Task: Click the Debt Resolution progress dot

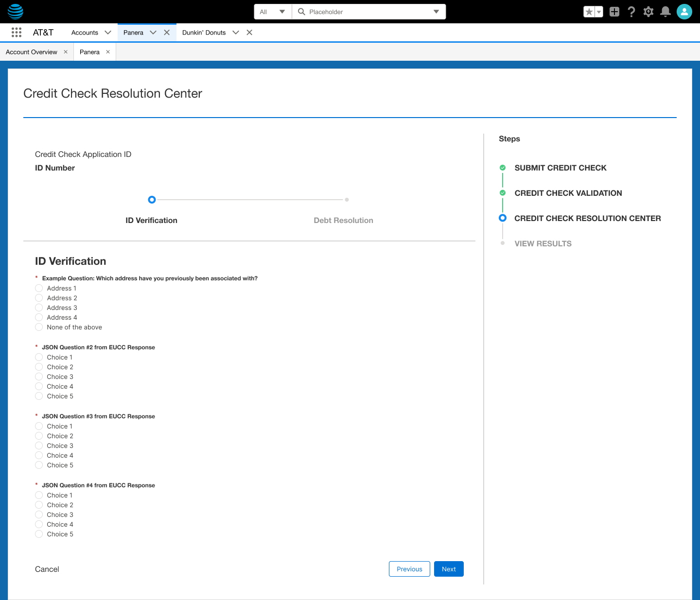Action: 347,200
